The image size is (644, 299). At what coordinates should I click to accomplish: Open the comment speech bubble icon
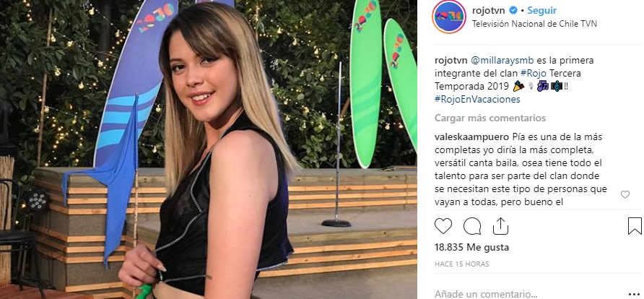pos(472,226)
